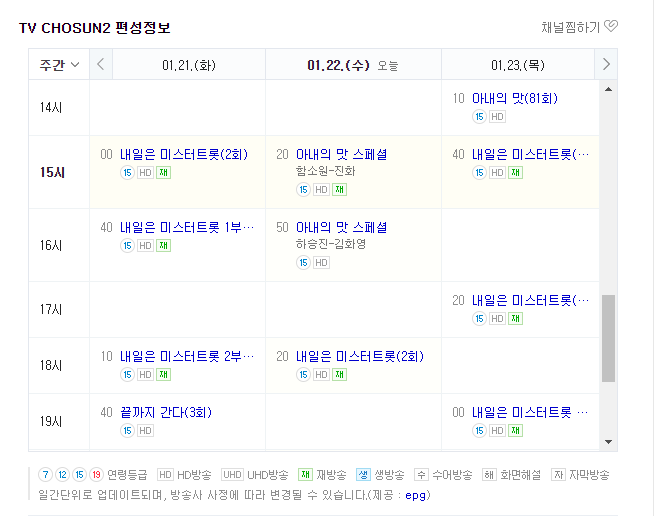Click the age 19 rating icon in legend
Image resolution: width=659 pixels, height=516 pixels.
click(96, 475)
